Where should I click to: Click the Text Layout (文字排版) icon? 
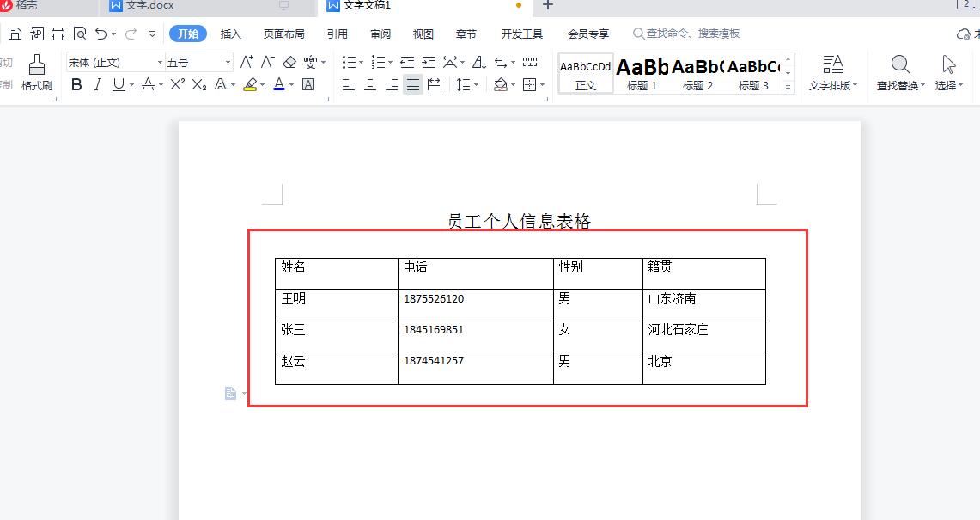click(x=832, y=72)
